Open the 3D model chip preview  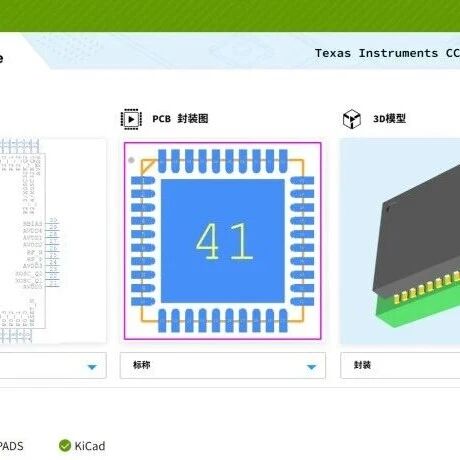click(400, 241)
